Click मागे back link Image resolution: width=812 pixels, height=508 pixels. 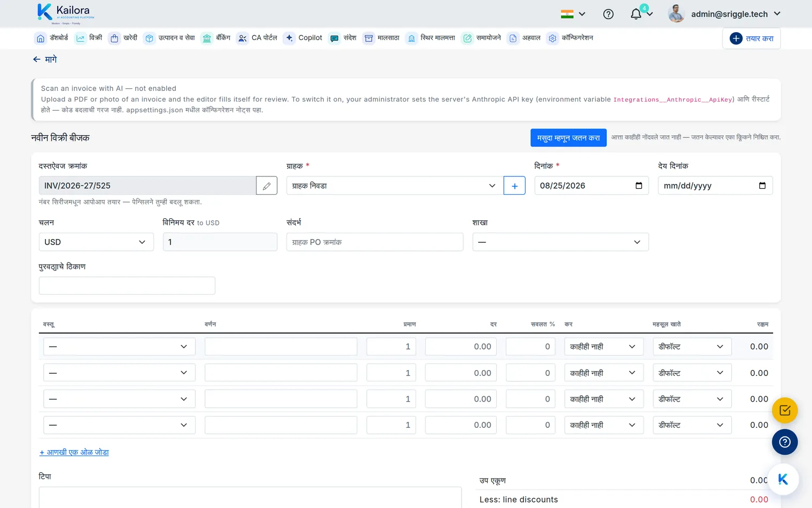(x=45, y=59)
